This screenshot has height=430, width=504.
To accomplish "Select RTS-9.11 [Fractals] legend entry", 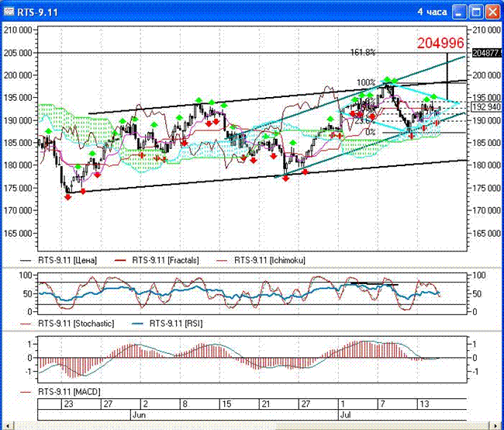I will click(157, 260).
